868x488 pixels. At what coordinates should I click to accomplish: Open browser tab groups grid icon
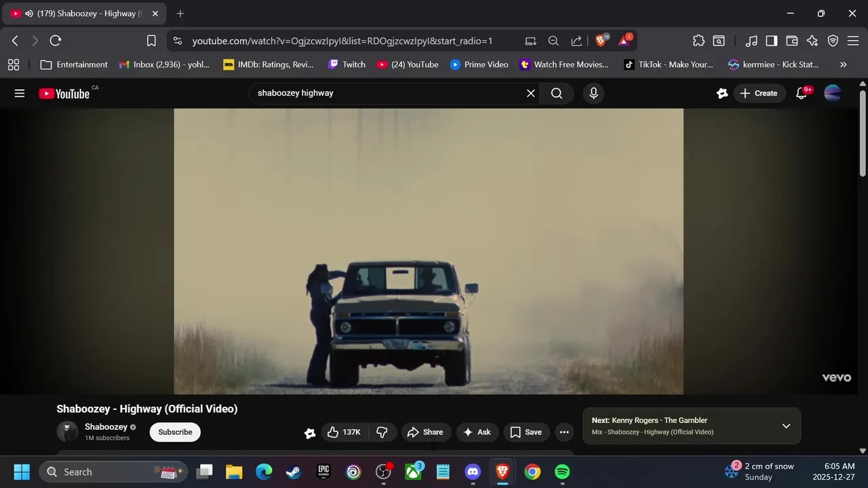(13, 64)
